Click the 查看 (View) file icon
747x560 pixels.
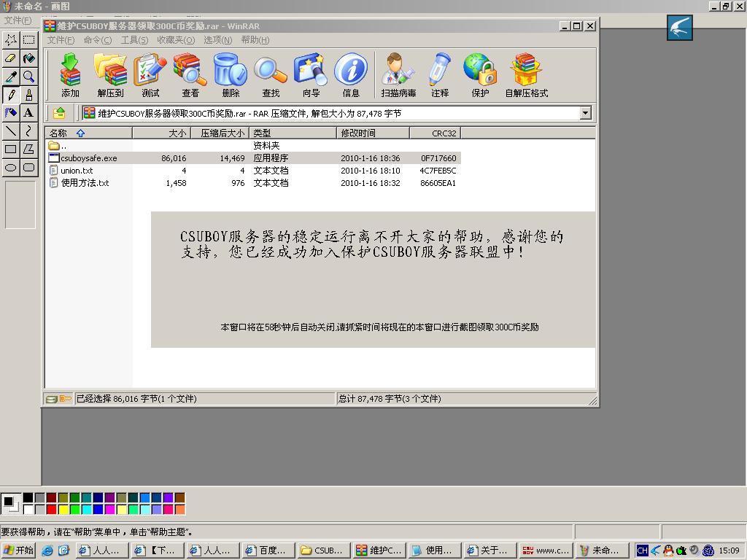click(190, 75)
